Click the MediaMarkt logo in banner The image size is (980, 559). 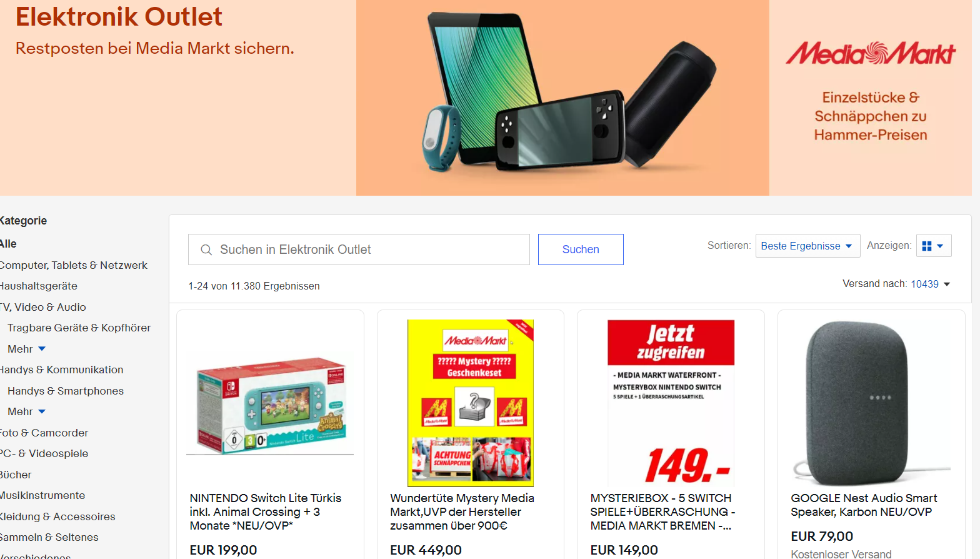871,54
